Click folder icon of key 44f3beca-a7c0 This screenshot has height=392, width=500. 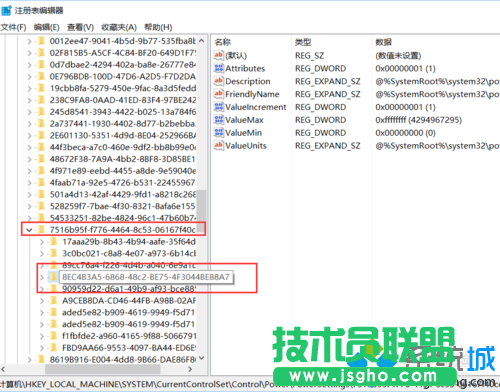[x=41, y=147]
